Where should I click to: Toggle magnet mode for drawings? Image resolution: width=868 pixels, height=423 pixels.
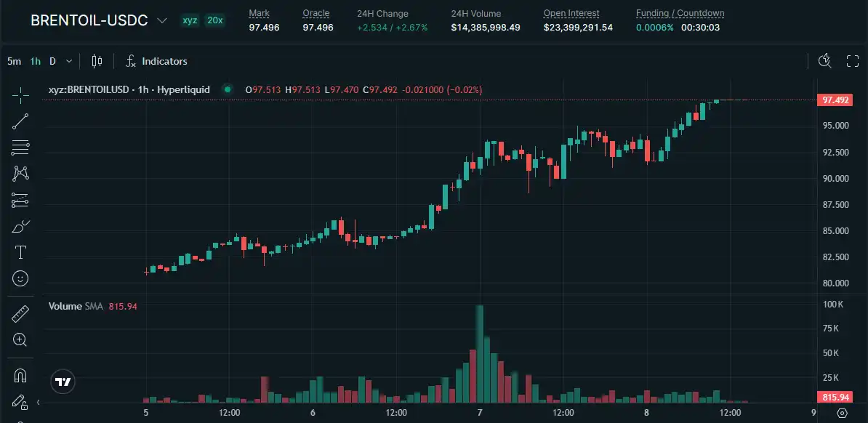point(20,376)
